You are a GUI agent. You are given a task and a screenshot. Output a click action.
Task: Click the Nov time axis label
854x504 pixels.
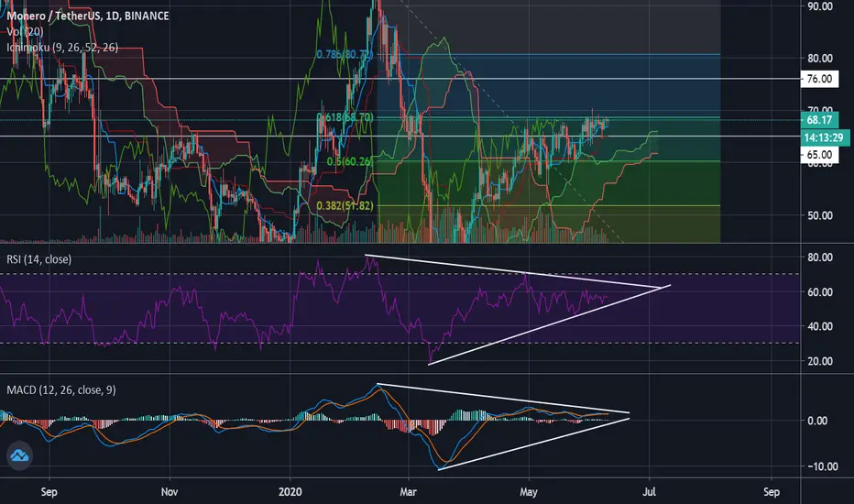[170, 492]
